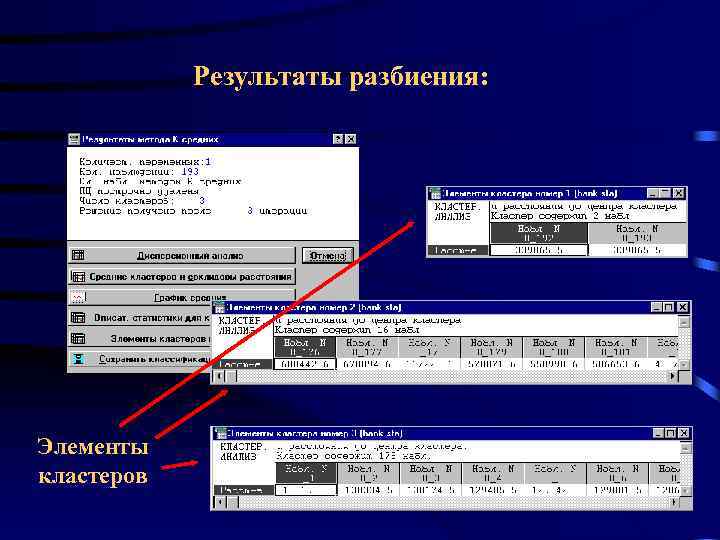
Task: Click left scroll arrow in cluster 3 window
Action: [221, 502]
